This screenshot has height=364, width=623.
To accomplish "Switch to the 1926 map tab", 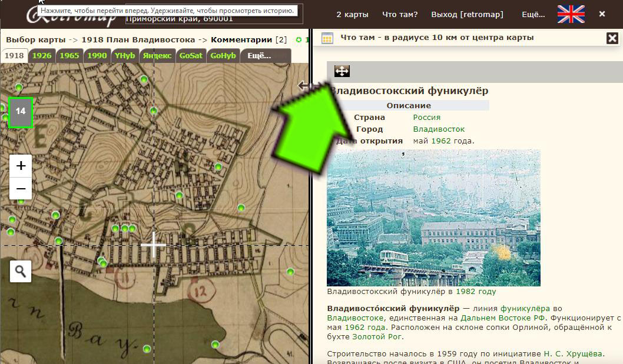I will (42, 56).
